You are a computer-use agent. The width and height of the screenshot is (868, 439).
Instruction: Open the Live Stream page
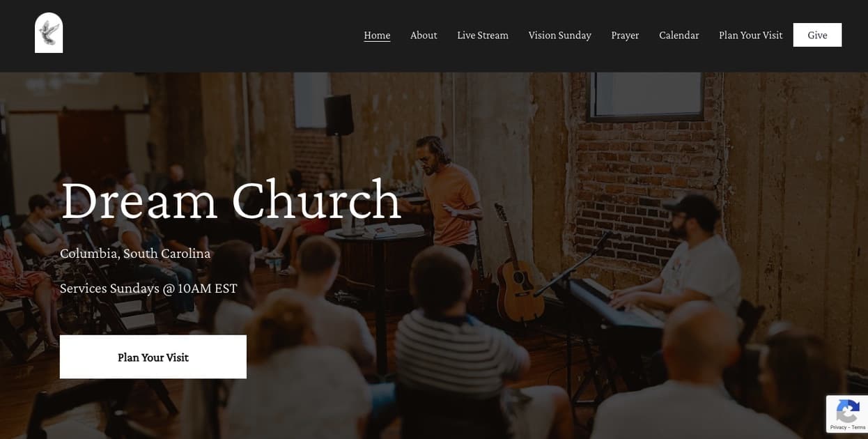tap(483, 35)
